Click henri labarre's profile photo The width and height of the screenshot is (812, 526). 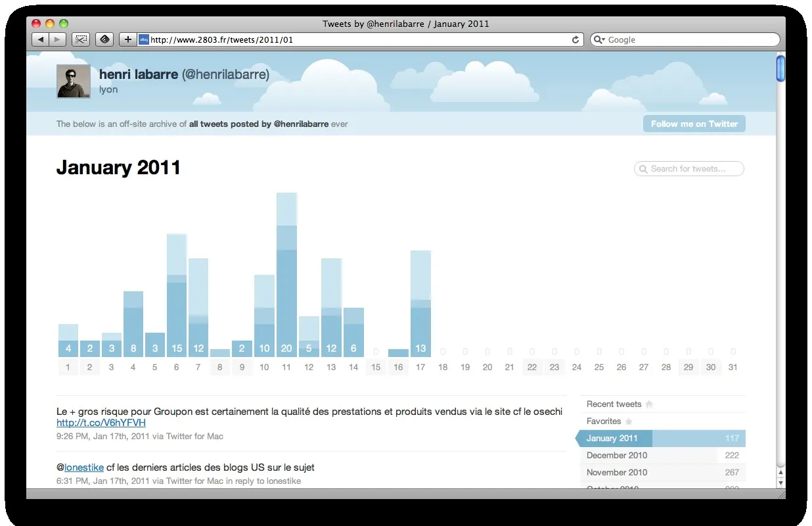(x=74, y=81)
